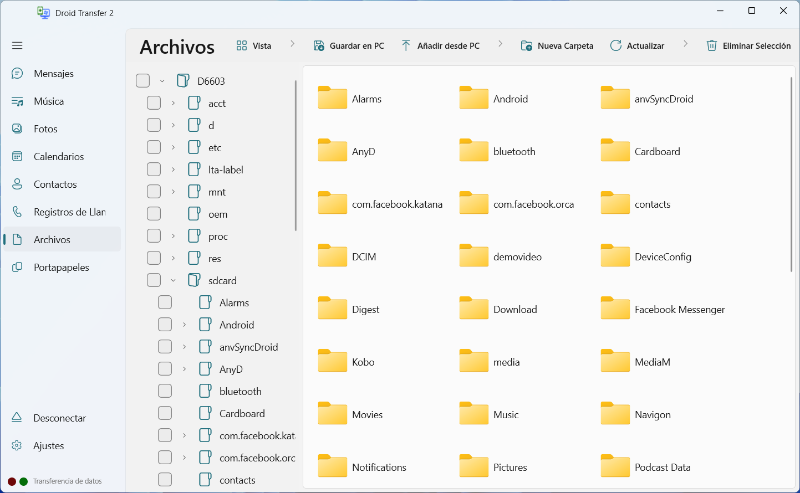Viewport: 800px width, 493px height.
Task: Open the AnyD folder in grid
Action: point(346,151)
